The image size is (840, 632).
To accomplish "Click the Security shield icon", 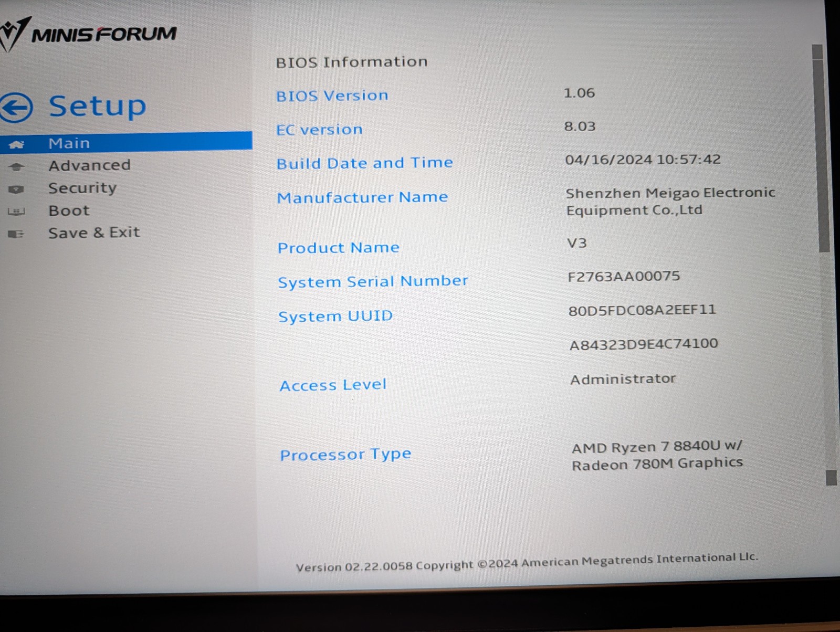I will click(x=16, y=189).
